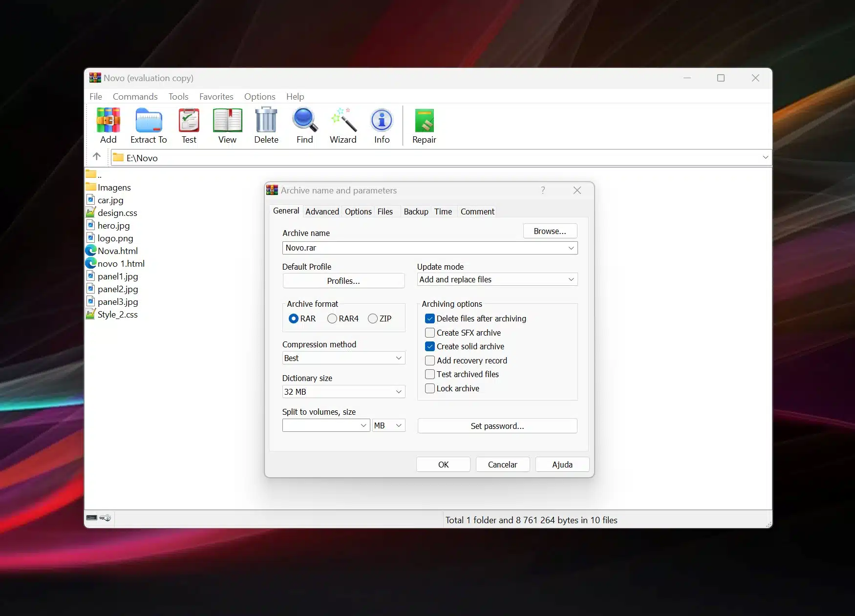Viewport: 855px width, 616px height.
Task: Click the dialog help question mark
Action: click(543, 190)
